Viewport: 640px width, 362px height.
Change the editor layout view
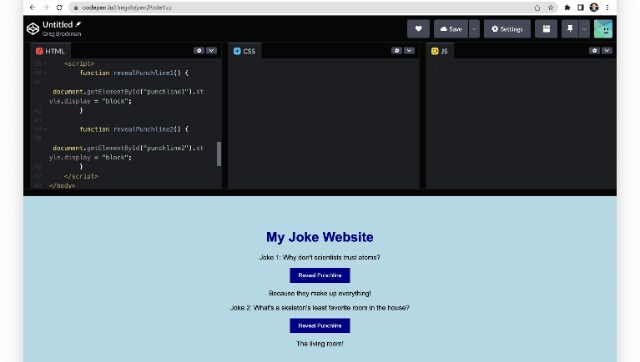(546, 29)
